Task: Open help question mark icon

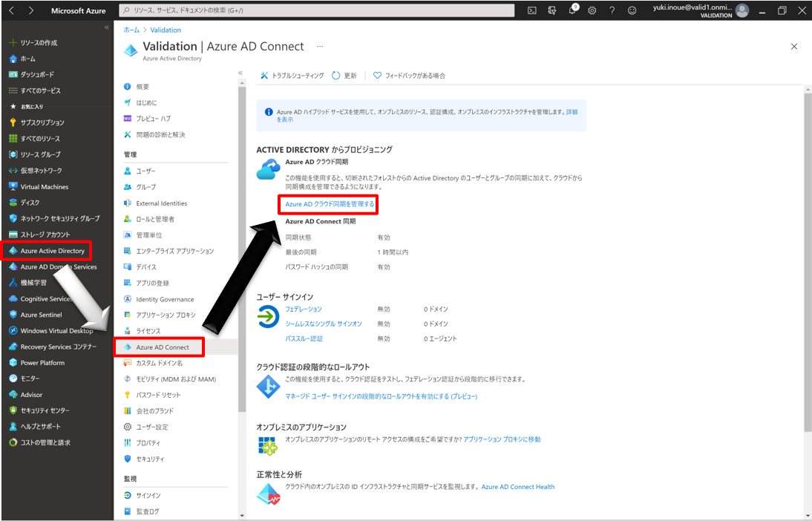Action: [x=612, y=10]
